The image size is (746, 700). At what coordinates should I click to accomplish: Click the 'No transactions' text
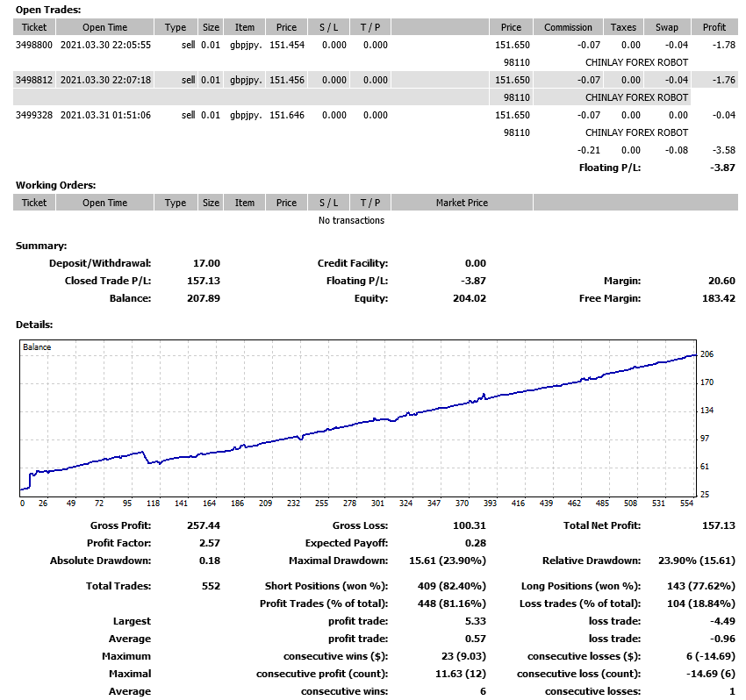coord(351,220)
